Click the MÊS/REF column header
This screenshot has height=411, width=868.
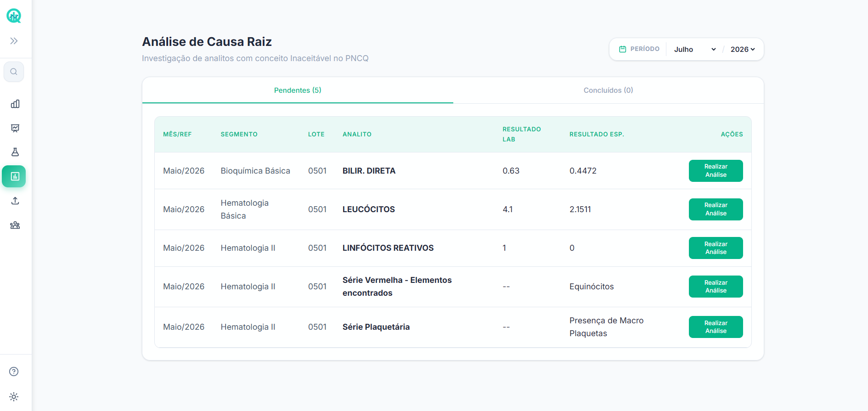(x=177, y=134)
